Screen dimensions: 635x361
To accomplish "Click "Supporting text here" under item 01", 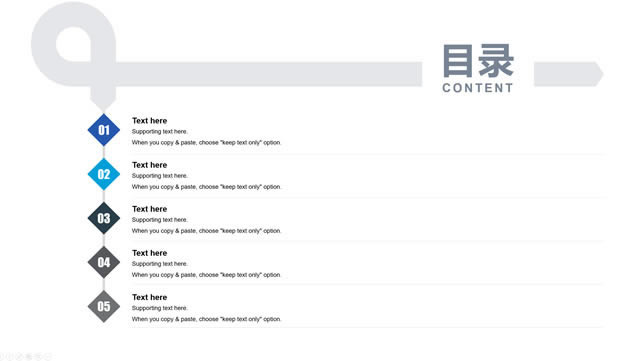I will [160, 132].
